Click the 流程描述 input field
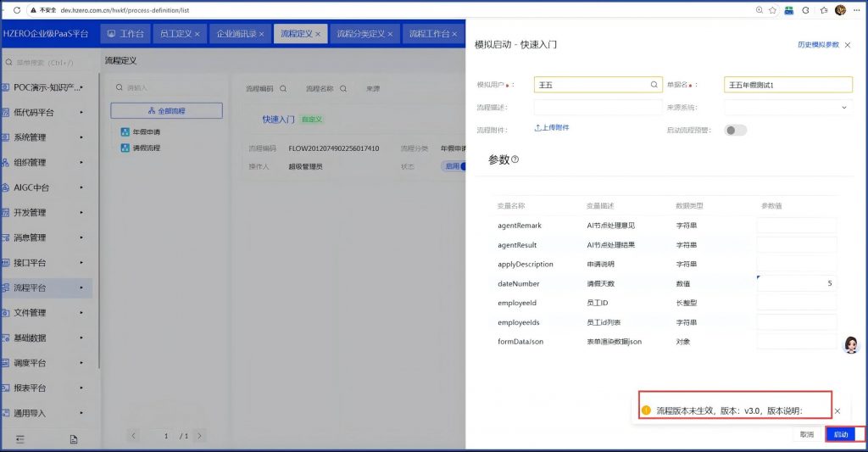Screen dimensions: 868x452 [598, 108]
